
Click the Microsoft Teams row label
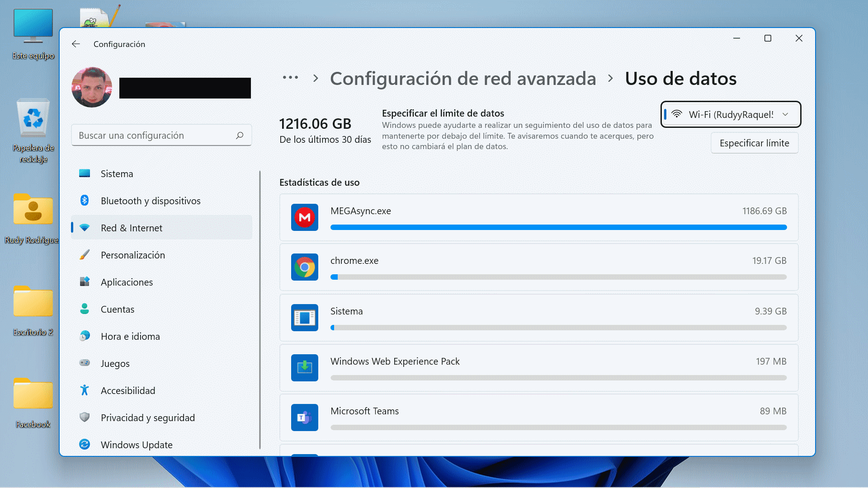(364, 411)
